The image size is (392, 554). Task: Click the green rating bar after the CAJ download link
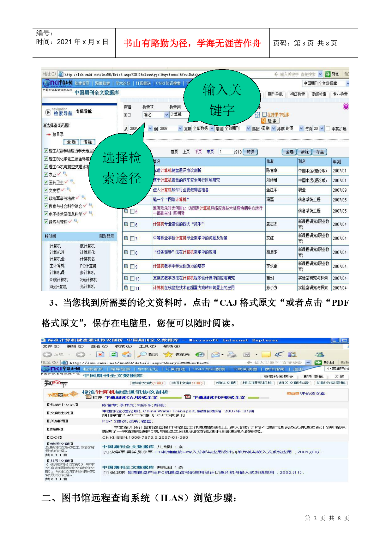(172, 398)
